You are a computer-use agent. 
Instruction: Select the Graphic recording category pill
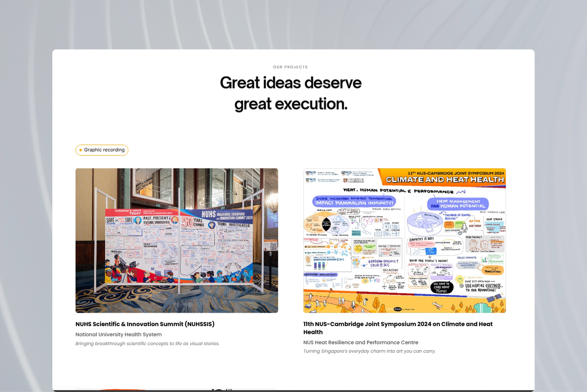pyautogui.click(x=102, y=150)
